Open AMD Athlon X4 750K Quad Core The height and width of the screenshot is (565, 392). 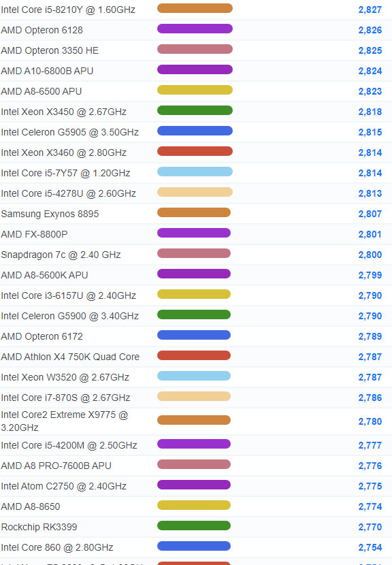tap(70, 357)
